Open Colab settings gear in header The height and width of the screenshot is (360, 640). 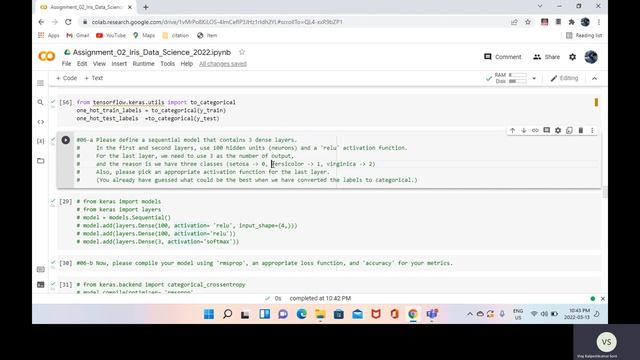tap(573, 57)
